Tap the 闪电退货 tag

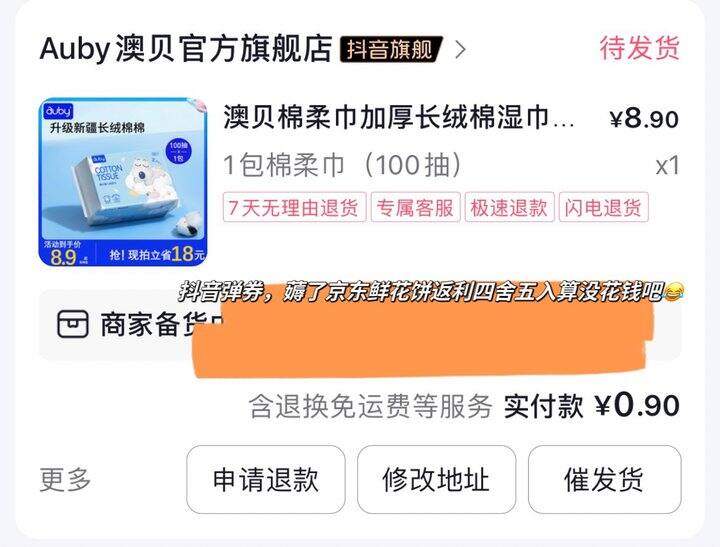click(603, 208)
